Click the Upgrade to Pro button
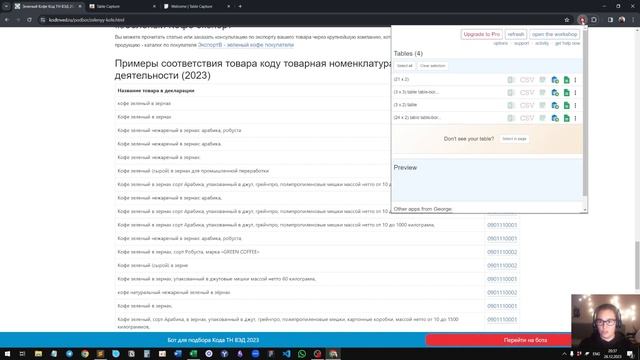This screenshot has width=640, height=360. pos(482,34)
